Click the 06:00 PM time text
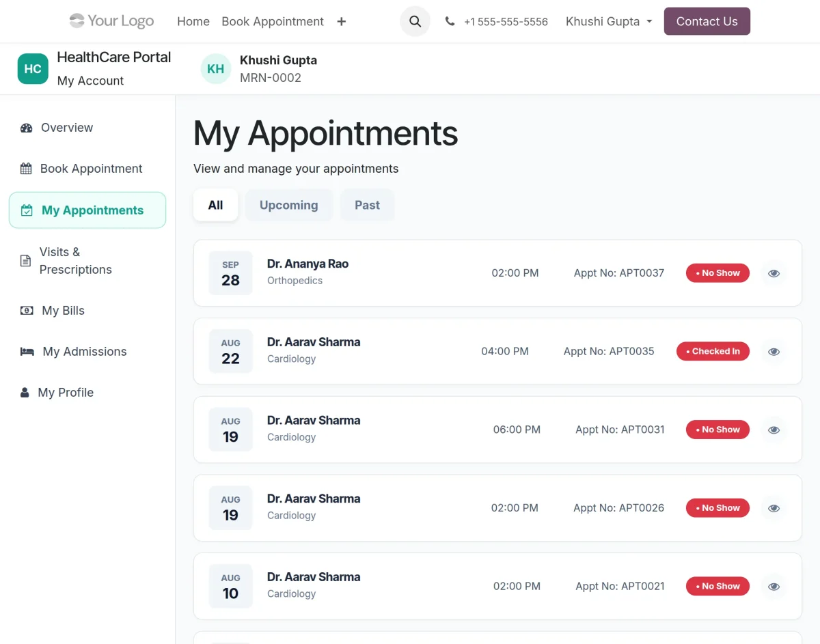820x644 pixels. point(517,430)
